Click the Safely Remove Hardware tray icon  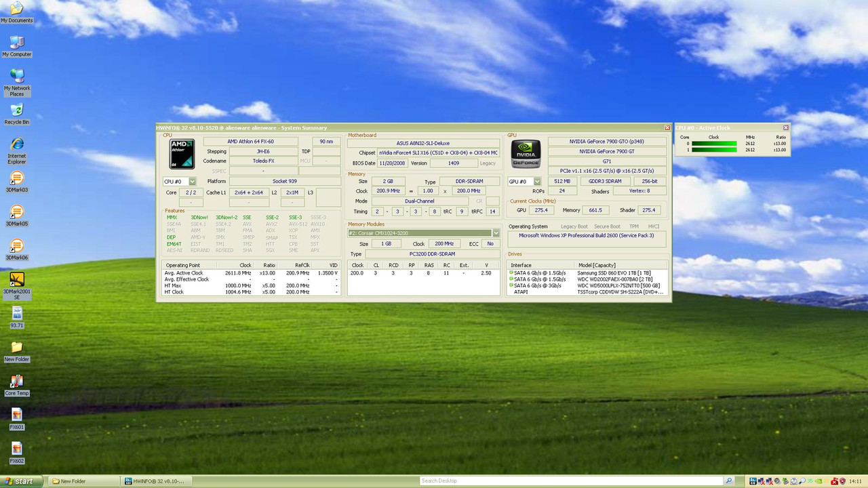click(785, 481)
